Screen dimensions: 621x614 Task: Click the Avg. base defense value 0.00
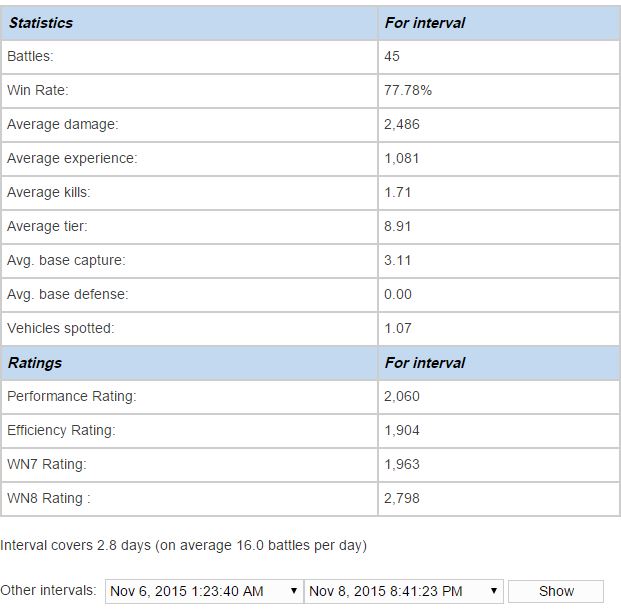click(x=398, y=294)
